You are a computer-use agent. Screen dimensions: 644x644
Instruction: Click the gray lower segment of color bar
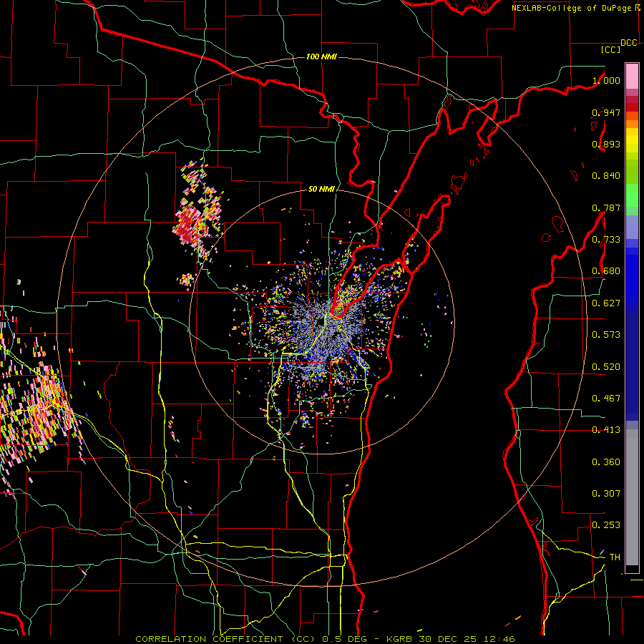click(632, 497)
